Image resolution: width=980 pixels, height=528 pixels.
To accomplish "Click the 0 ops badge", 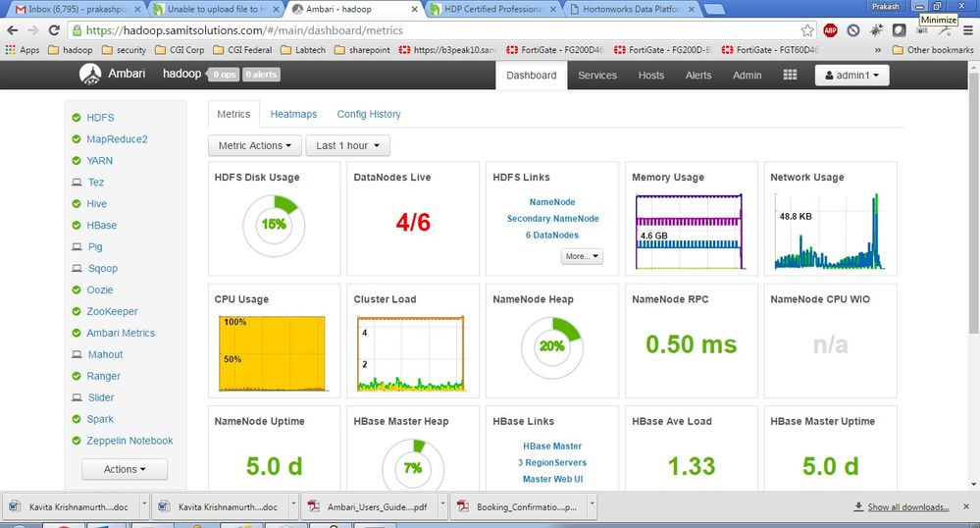I will pos(224,75).
